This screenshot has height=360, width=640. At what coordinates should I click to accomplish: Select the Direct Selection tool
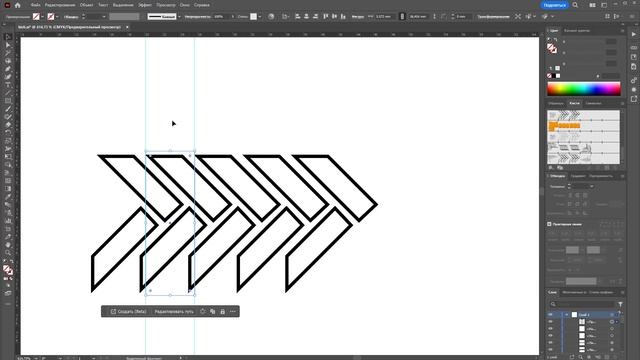point(8,45)
